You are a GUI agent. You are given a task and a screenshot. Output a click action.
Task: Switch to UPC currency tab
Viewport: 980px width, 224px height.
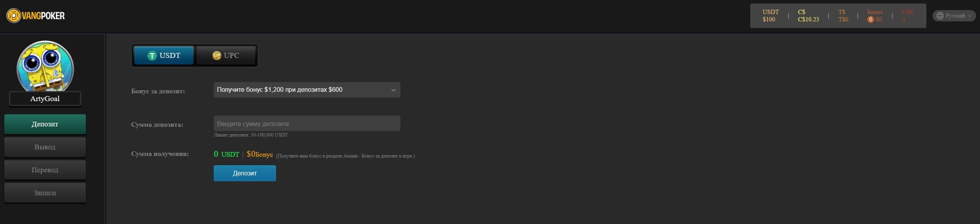coord(226,56)
